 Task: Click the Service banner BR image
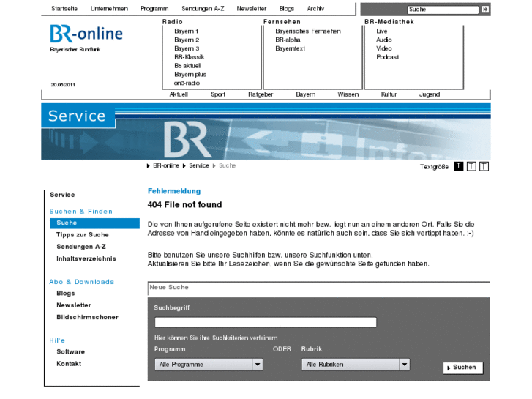point(266,132)
